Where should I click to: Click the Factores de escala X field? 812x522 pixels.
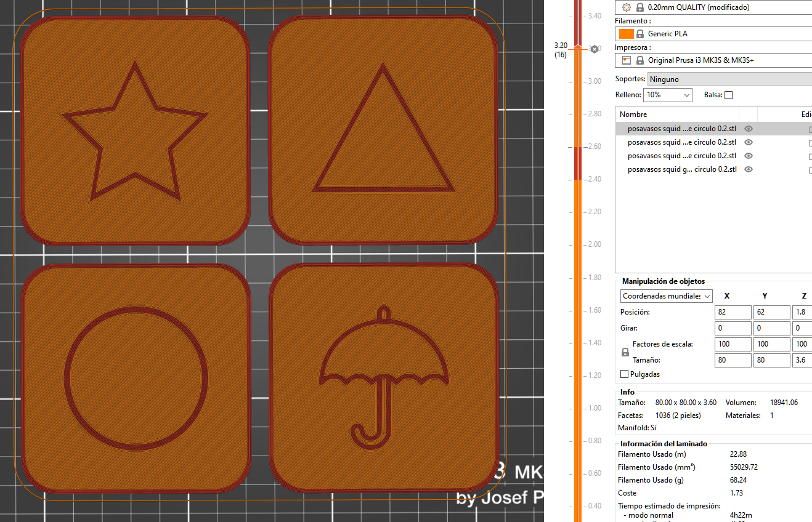click(733, 344)
